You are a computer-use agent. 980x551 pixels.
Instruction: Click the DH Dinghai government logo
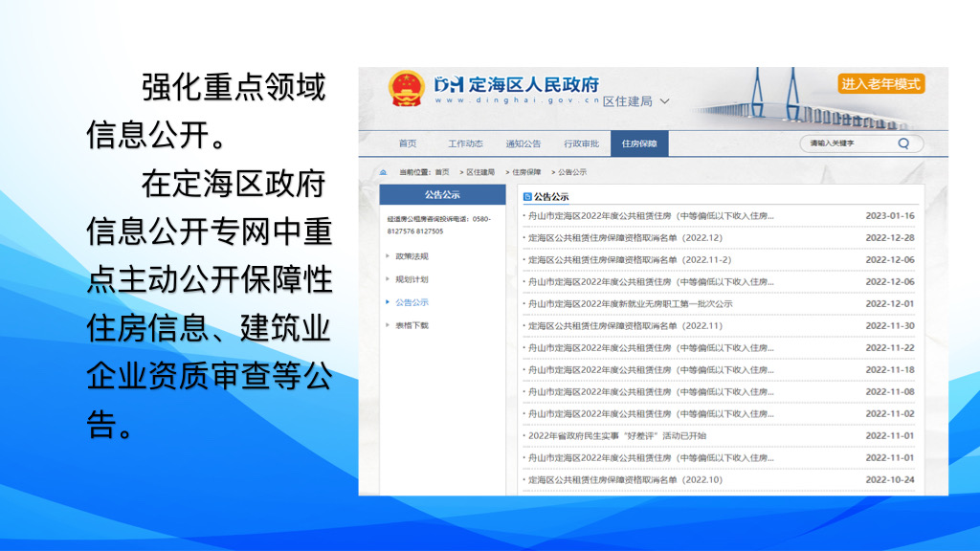pyautogui.click(x=448, y=84)
